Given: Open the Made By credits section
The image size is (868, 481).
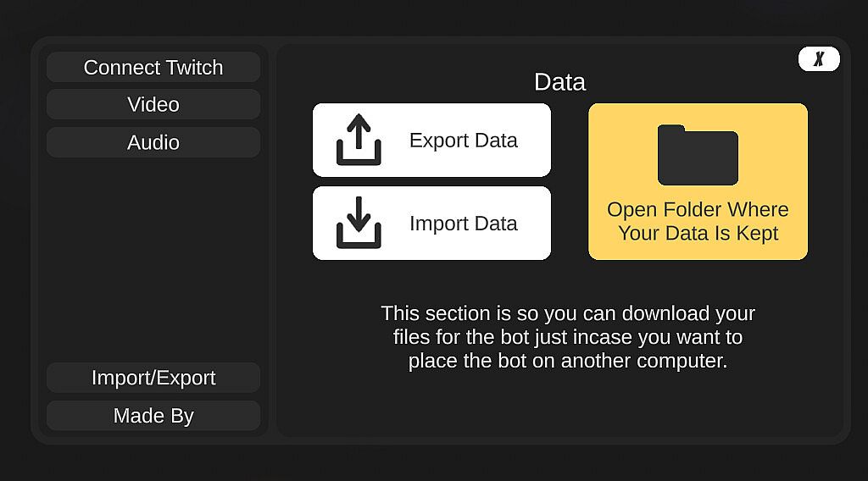Looking at the screenshot, I should 153,416.
